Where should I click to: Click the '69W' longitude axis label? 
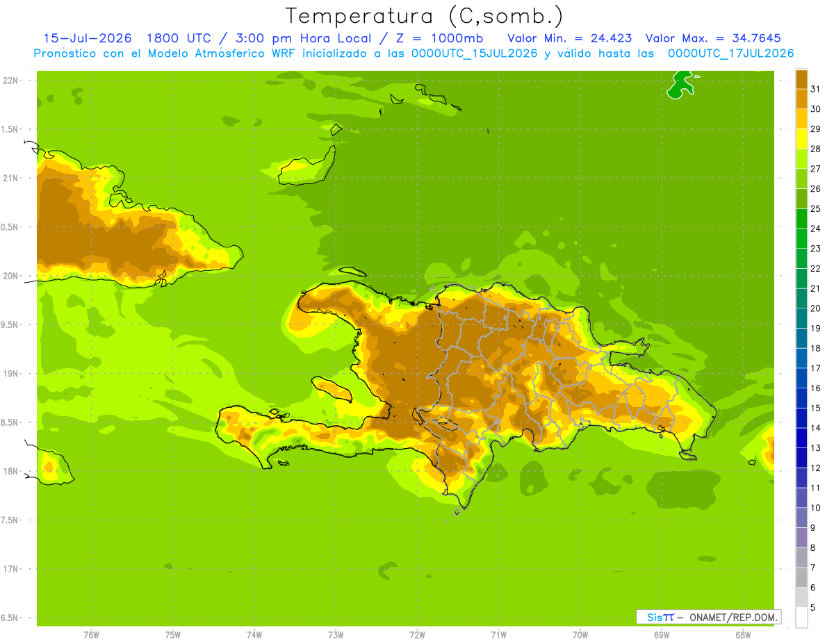(x=662, y=635)
